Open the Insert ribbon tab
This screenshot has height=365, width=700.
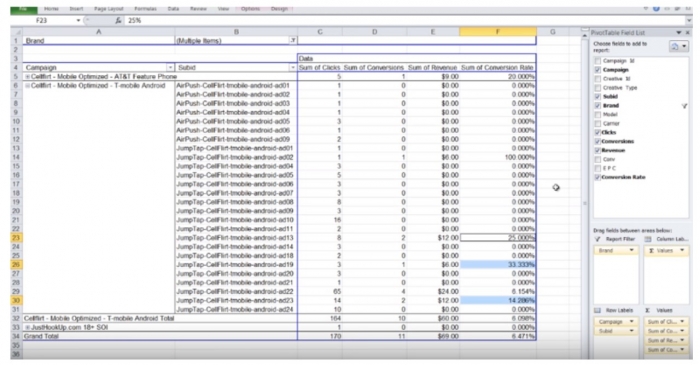pos(76,9)
